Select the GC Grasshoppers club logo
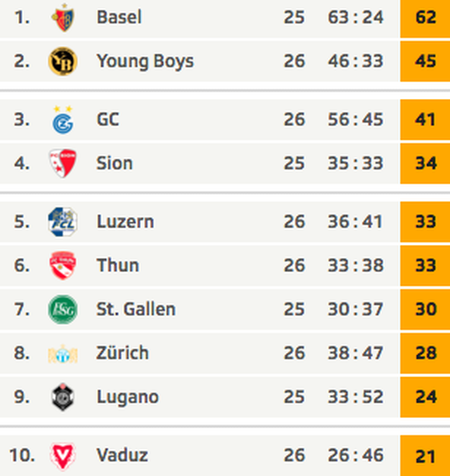450x476 pixels. [x=63, y=120]
